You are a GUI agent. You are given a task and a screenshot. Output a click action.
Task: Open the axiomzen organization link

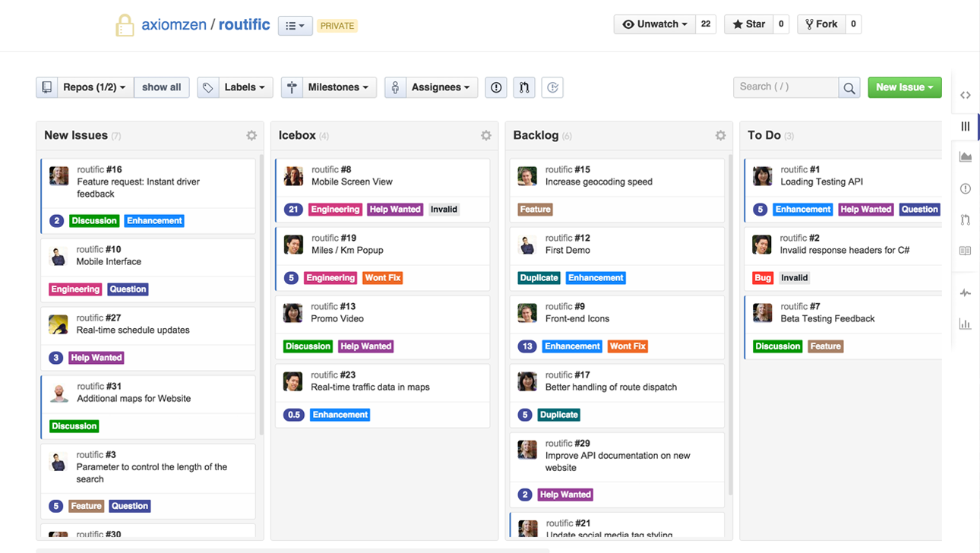tap(174, 24)
